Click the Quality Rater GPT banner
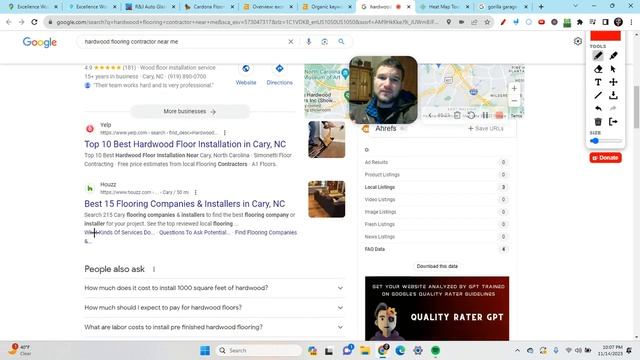The image size is (640, 360). coord(437,309)
